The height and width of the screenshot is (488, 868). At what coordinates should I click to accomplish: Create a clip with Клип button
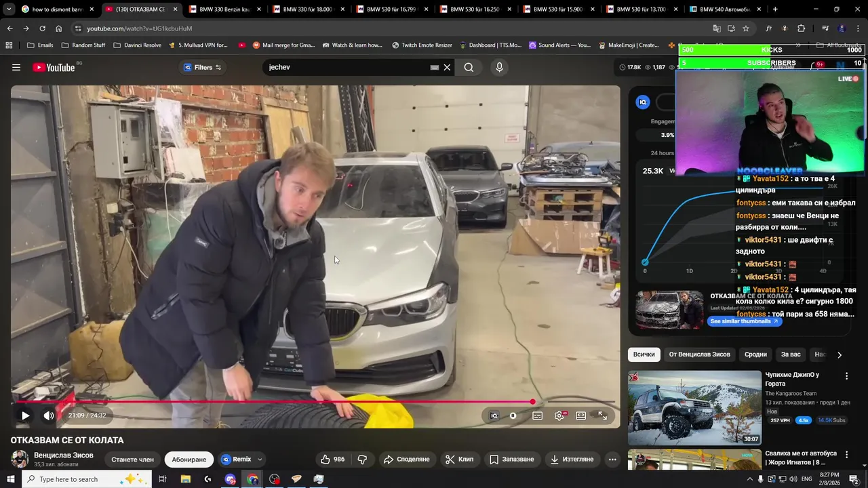pyautogui.click(x=460, y=459)
